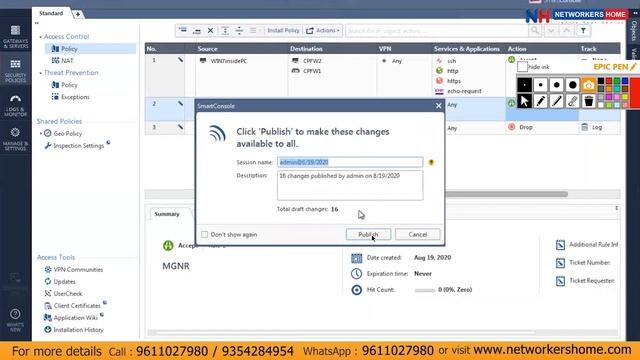Screen dimensions: 640x360
Task: Pick blue color in Epic Pen palette
Action: (x=624, y=81)
